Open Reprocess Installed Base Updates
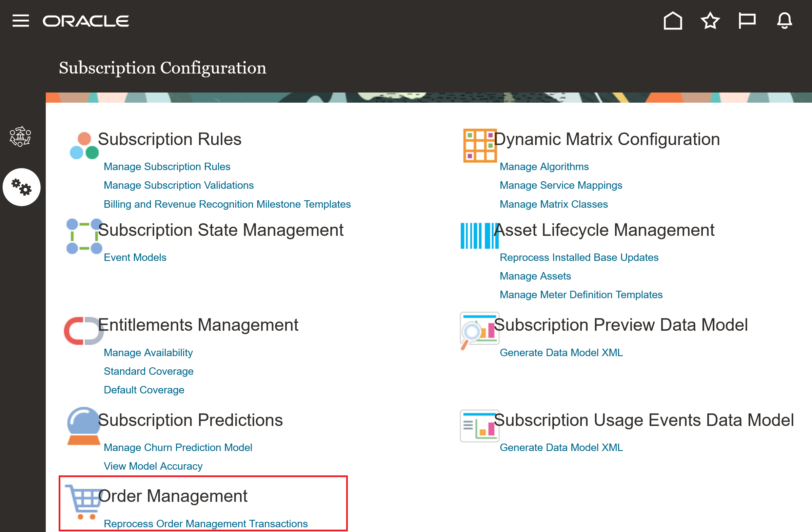The image size is (812, 532). 579,258
